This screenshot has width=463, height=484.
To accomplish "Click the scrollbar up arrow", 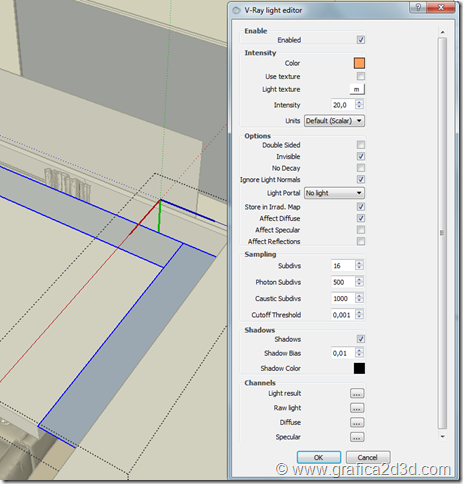I will coord(442,32).
